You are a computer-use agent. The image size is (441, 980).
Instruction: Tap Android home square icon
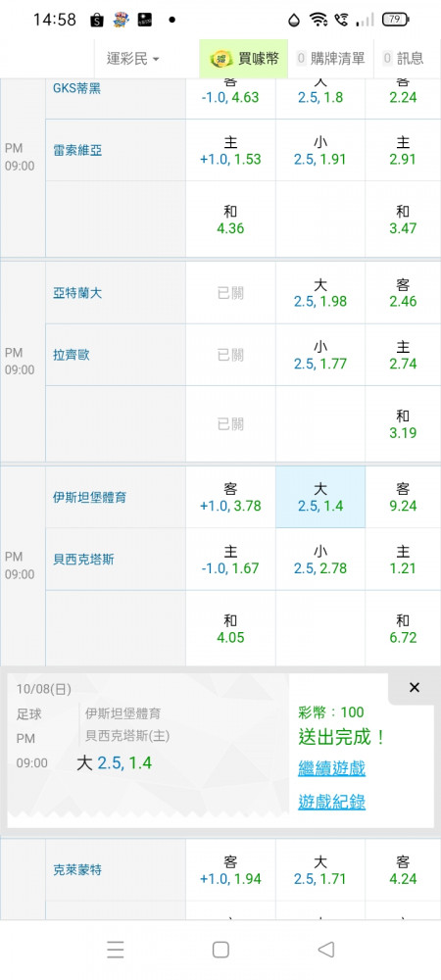point(220,950)
